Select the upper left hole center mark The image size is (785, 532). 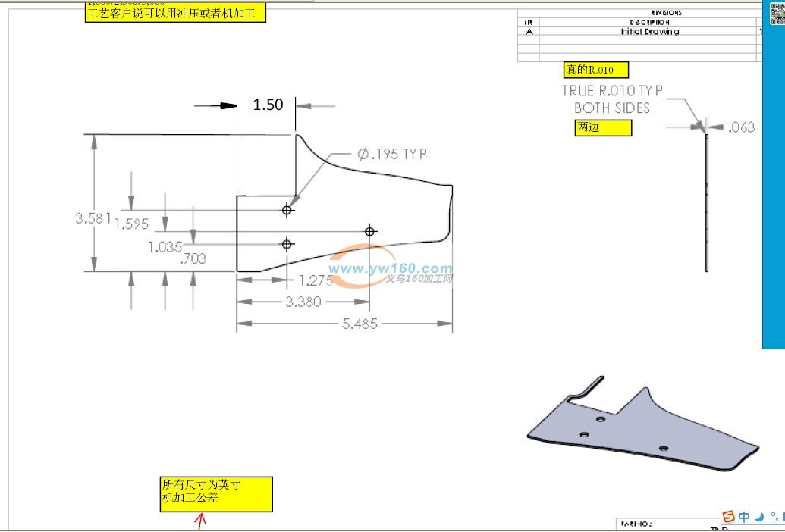[287, 210]
